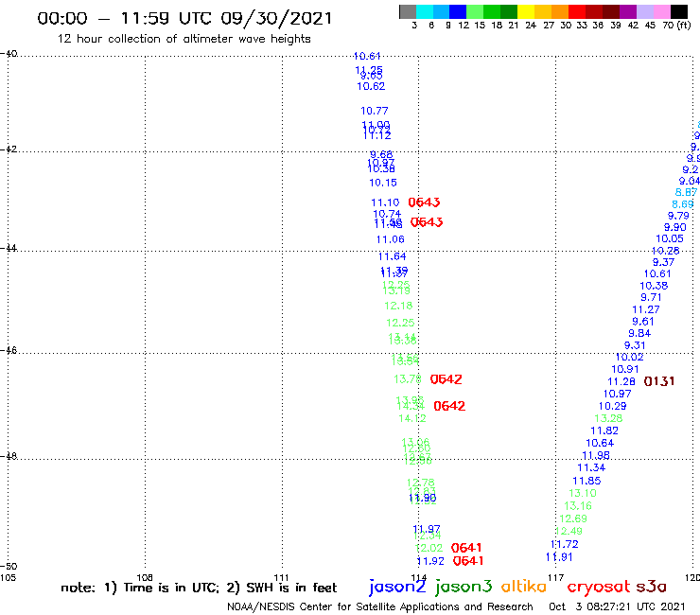Screen dimensions: 700x615
Task: Click the note about UTC time and SWH feet
Action: tap(199, 588)
